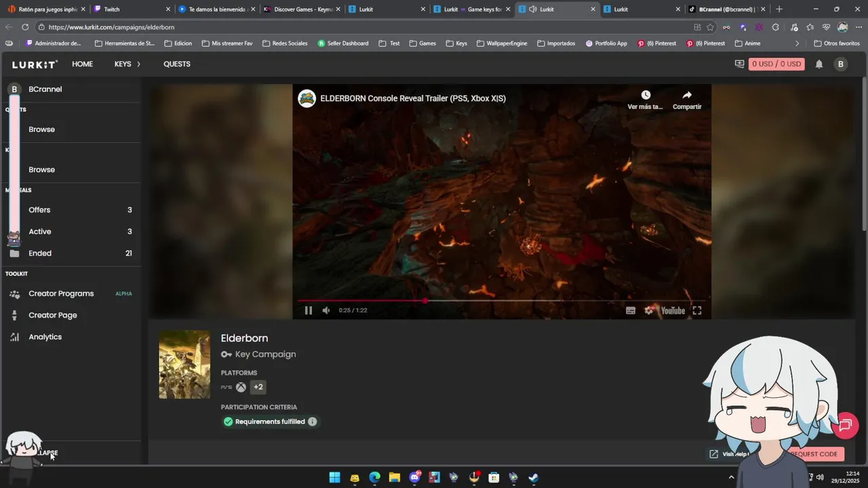Screen dimensions: 868x488
Task: Expand the +2 extra platforms badge
Action: tap(258, 387)
